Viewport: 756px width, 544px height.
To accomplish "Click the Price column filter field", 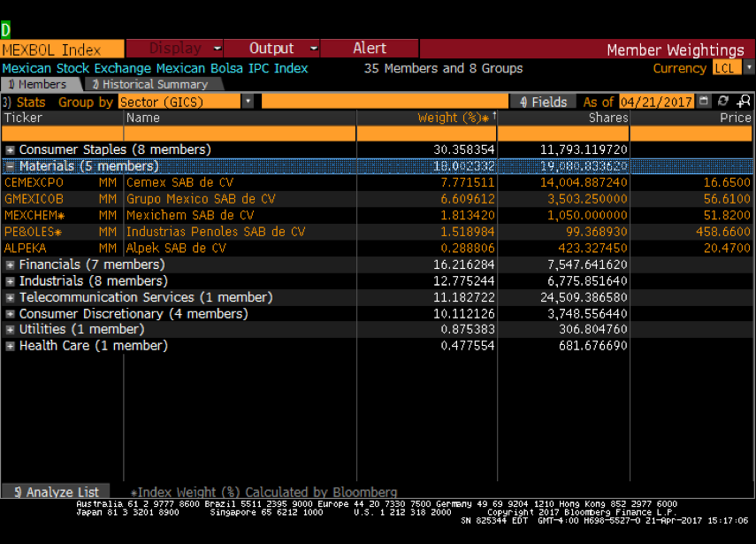I will (691, 134).
